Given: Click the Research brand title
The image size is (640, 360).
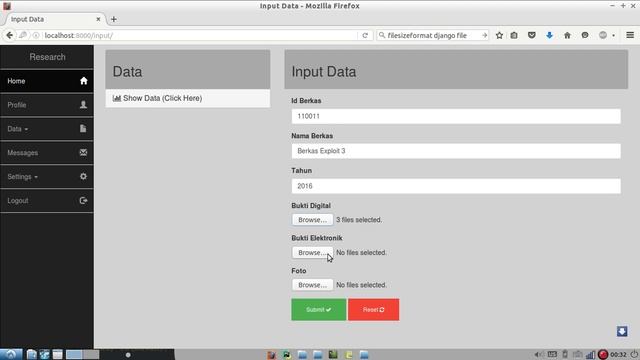Looking at the screenshot, I should pos(47,57).
